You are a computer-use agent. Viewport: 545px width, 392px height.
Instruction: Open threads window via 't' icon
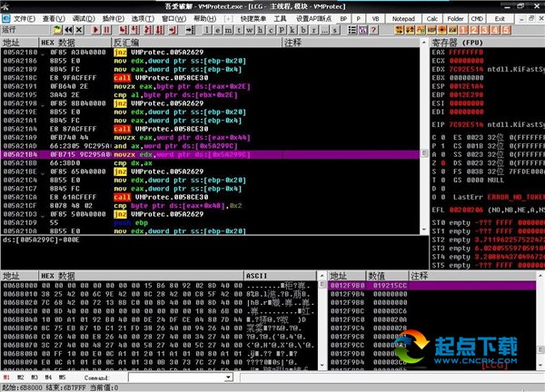pyautogui.click(x=239, y=30)
